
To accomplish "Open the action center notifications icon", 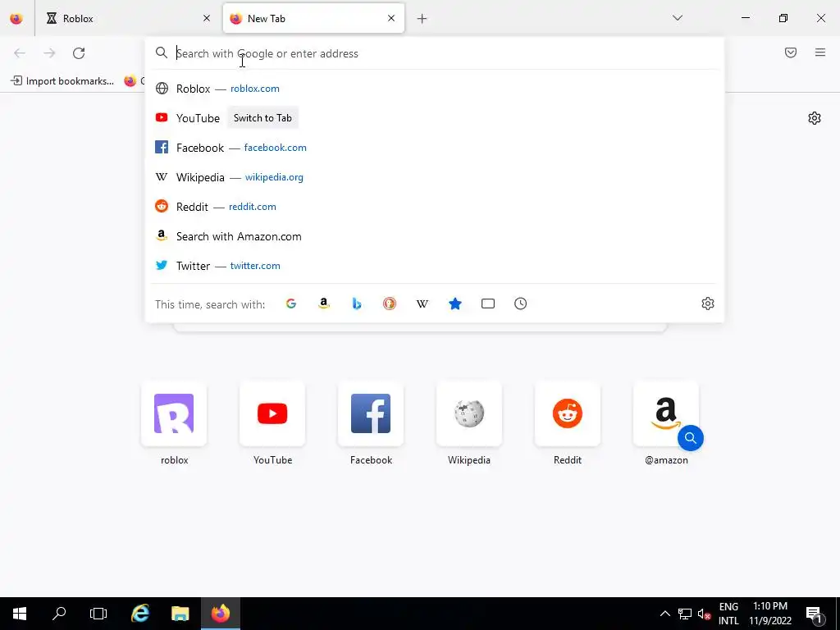I will pyautogui.click(x=815, y=614).
